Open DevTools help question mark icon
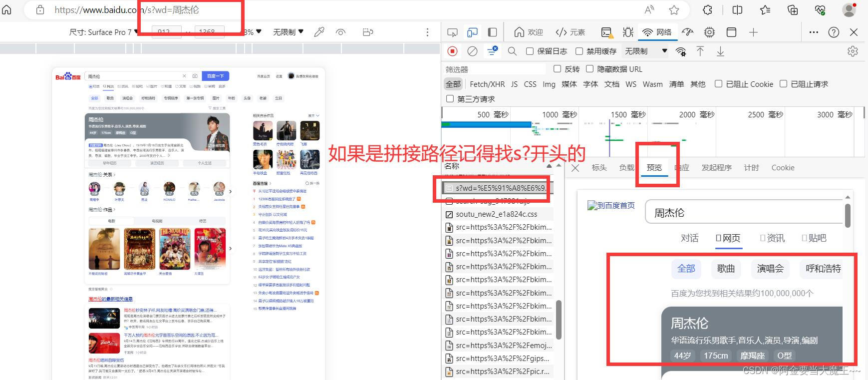The width and height of the screenshot is (868, 380). pos(834,32)
